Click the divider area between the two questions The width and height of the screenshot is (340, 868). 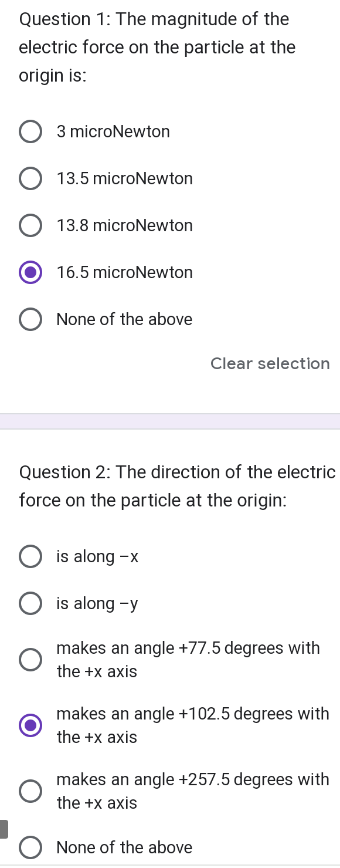tap(170, 421)
